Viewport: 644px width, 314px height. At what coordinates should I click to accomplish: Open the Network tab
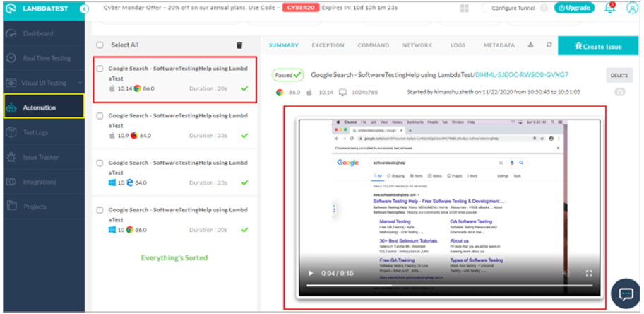coord(417,45)
